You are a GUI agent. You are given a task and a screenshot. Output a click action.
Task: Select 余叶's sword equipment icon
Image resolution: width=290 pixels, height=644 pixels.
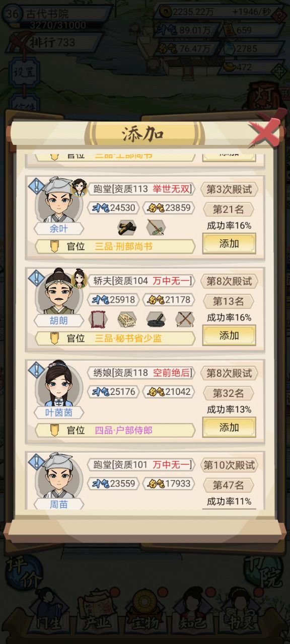pos(156,227)
